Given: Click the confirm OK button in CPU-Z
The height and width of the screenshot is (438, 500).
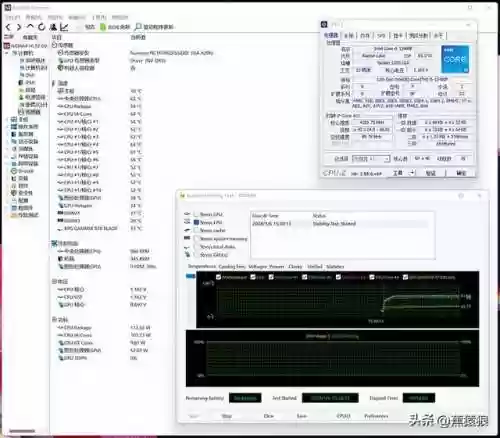Looking at the screenshot, I should [x=461, y=173].
